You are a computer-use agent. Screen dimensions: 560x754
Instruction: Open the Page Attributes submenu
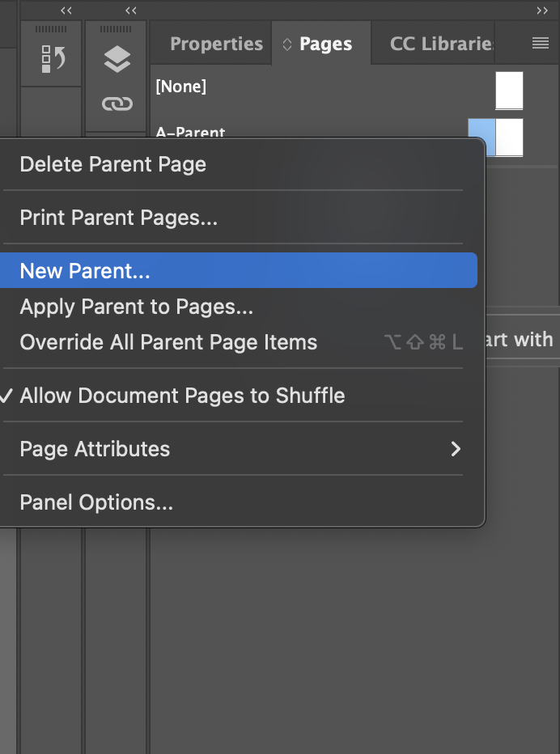239,449
